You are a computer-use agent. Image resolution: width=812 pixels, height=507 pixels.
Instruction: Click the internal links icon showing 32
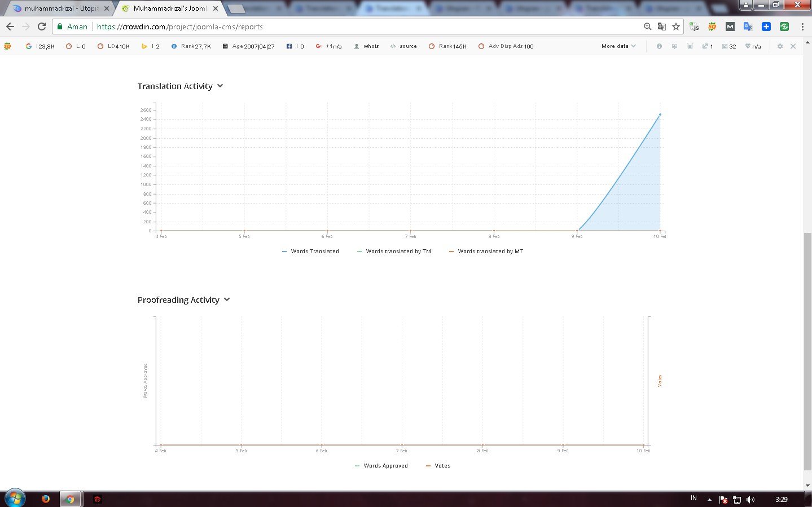[x=729, y=46]
